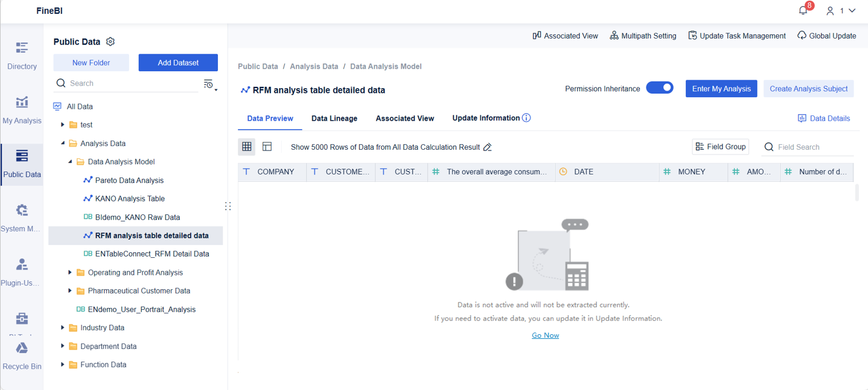The height and width of the screenshot is (390, 868).
Task: Click the notification bell with 8 alerts
Action: [x=803, y=10]
